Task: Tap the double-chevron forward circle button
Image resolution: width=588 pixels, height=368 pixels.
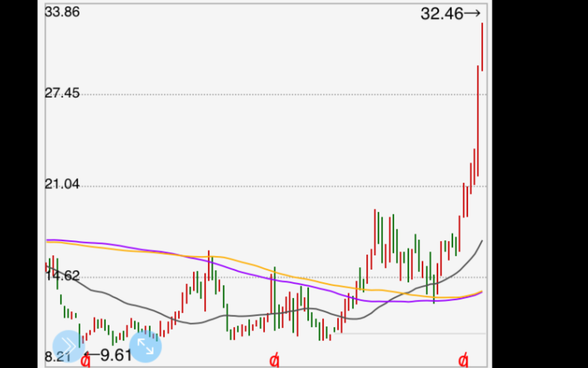Action: pos(68,346)
